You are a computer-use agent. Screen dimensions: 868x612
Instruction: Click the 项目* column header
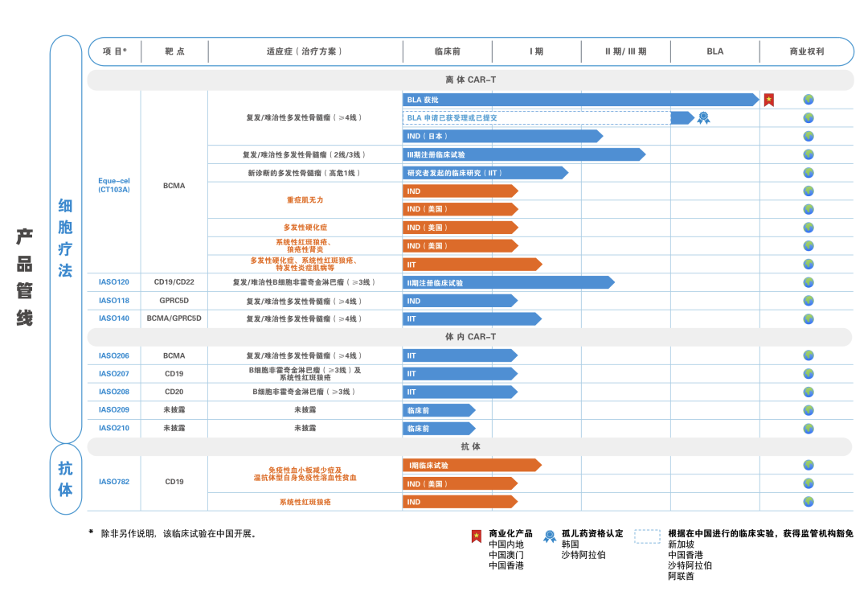[x=115, y=51]
